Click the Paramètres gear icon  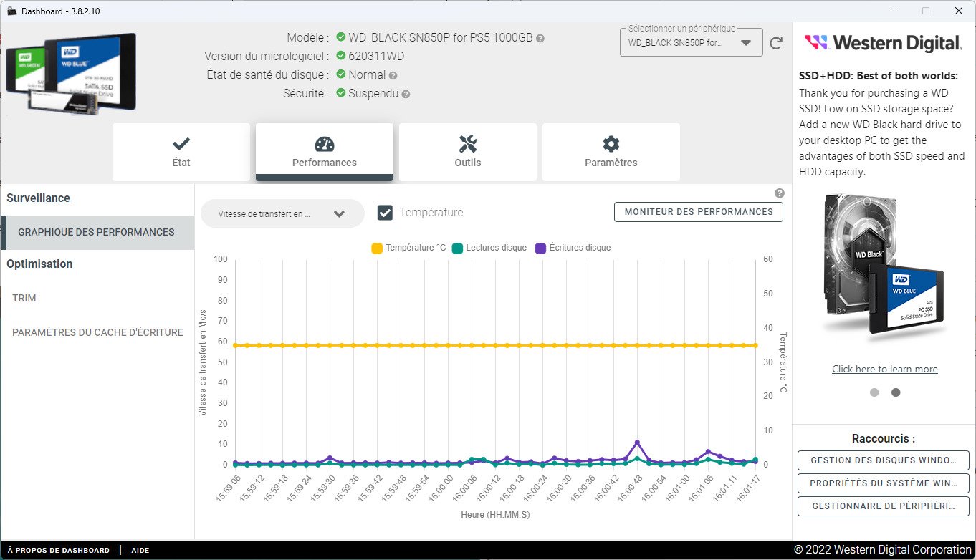coord(611,144)
